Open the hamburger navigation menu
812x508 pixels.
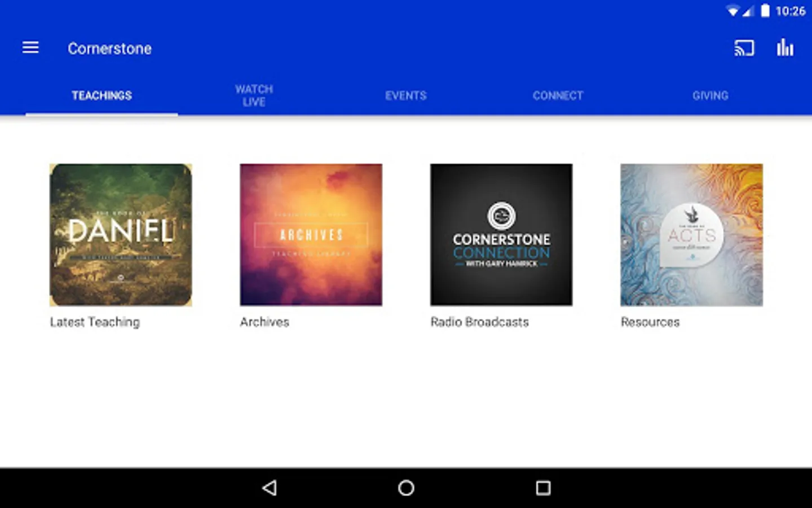[30, 48]
